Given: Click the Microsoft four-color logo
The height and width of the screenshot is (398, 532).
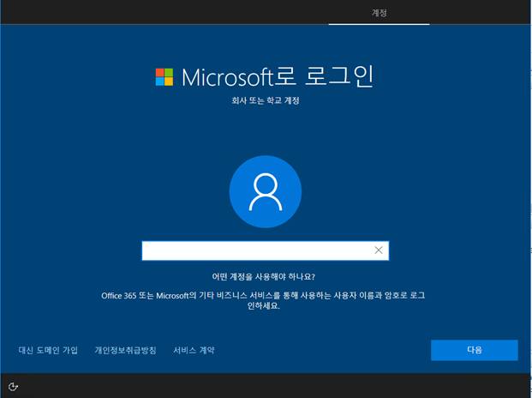Looking at the screenshot, I should [x=164, y=76].
